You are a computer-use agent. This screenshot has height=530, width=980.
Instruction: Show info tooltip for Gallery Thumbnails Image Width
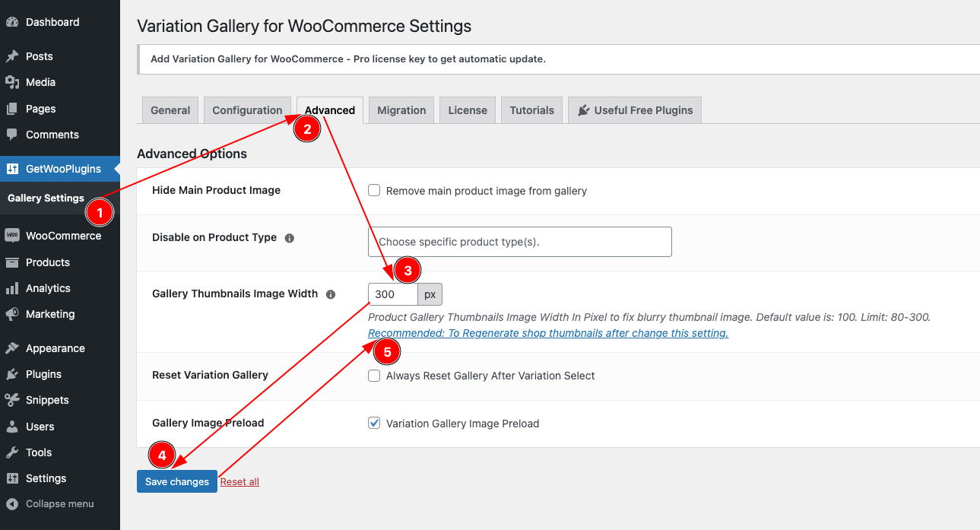(x=331, y=294)
